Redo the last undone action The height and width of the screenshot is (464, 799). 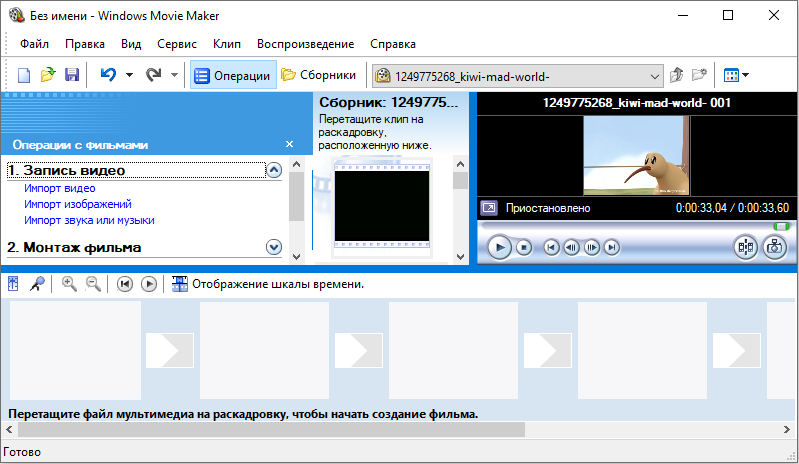(153, 75)
